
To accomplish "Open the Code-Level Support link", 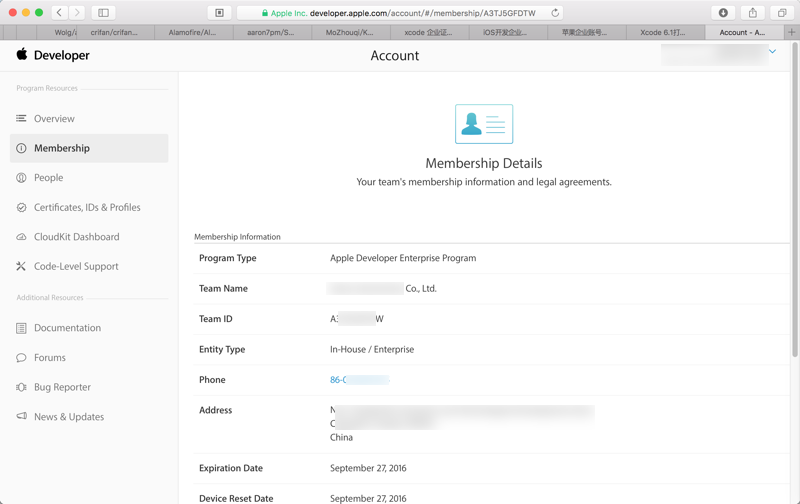I will tap(76, 266).
